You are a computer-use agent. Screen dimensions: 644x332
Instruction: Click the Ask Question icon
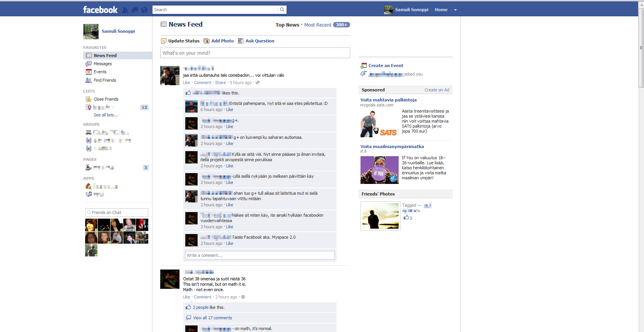point(241,41)
